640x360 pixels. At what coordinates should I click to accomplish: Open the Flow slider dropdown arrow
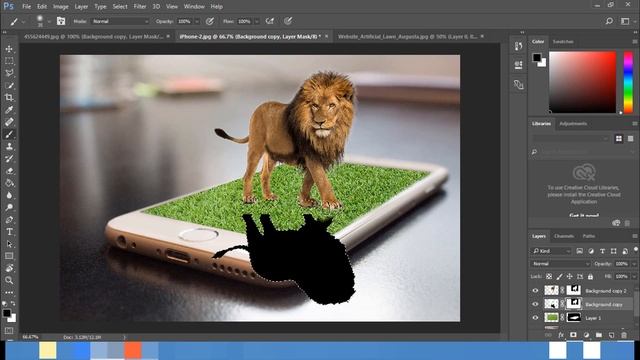click(x=257, y=21)
